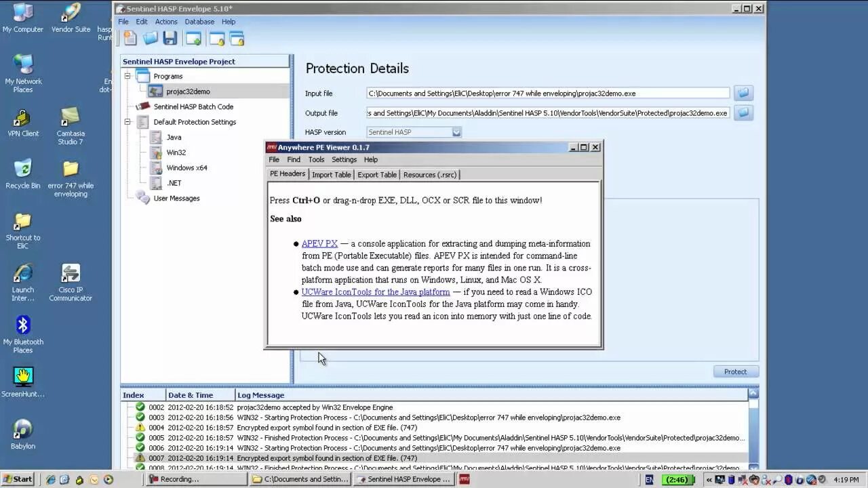Switch to Export Table tab
The height and width of the screenshot is (488, 868).
coord(377,174)
